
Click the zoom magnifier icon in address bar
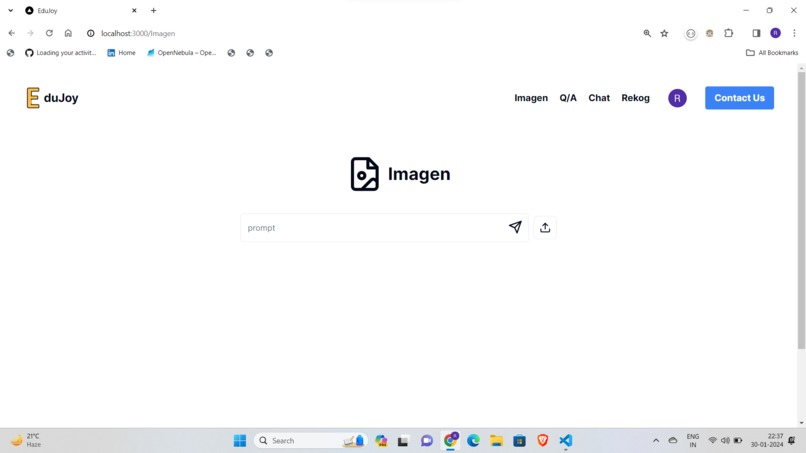pos(647,33)
